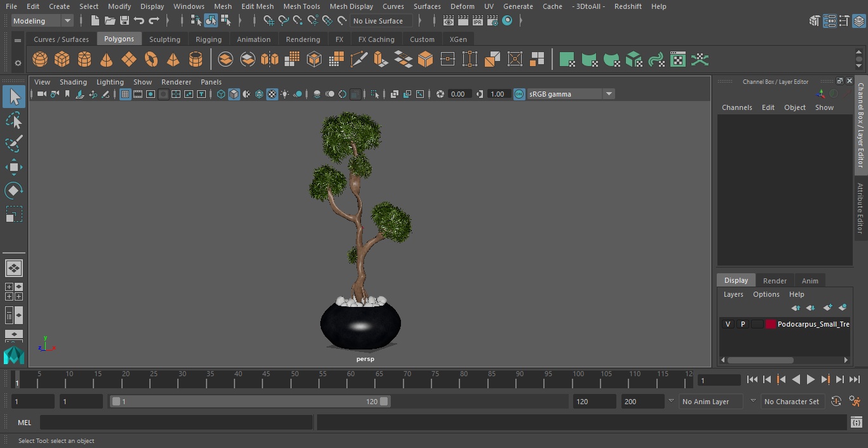Open the Modeling workspace menu set dropdown
The image size is (868, 448).
pos(43,21)
